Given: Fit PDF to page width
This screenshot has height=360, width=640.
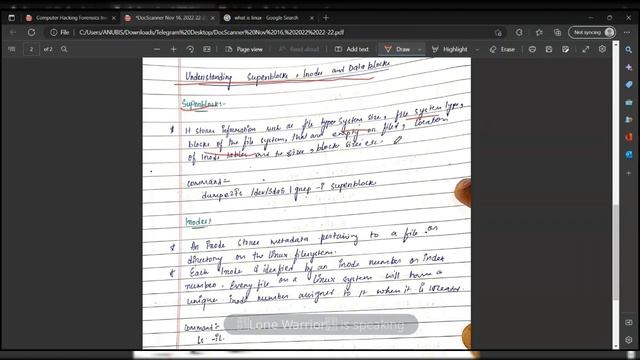Looking at the screenshot, I should [207, 49].
